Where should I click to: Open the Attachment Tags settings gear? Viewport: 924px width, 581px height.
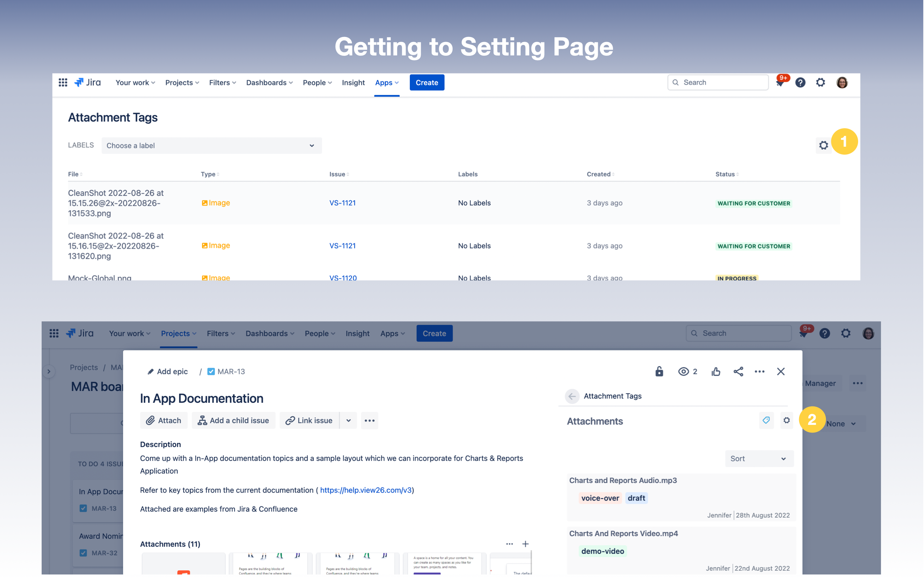823,146
